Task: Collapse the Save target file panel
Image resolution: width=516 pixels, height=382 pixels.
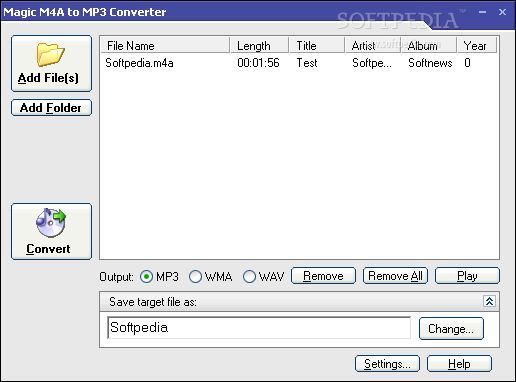Action: (x=489, y=301)
